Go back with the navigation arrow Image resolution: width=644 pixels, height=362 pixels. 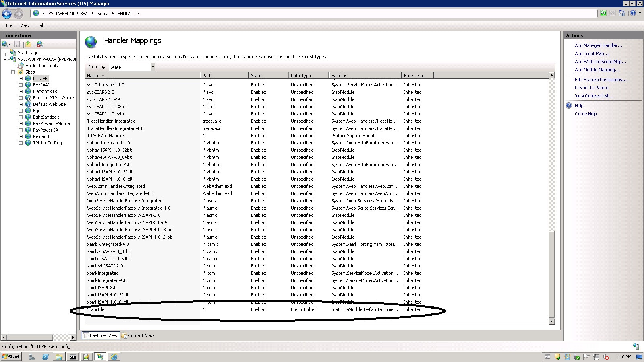point(7,14)
